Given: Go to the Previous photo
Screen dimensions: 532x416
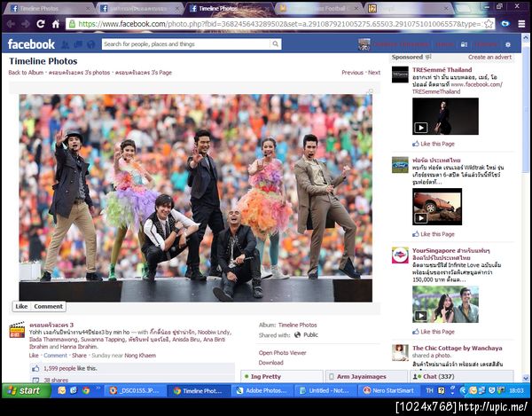Looking at the screenshot, I should click(x=352, y=73).
